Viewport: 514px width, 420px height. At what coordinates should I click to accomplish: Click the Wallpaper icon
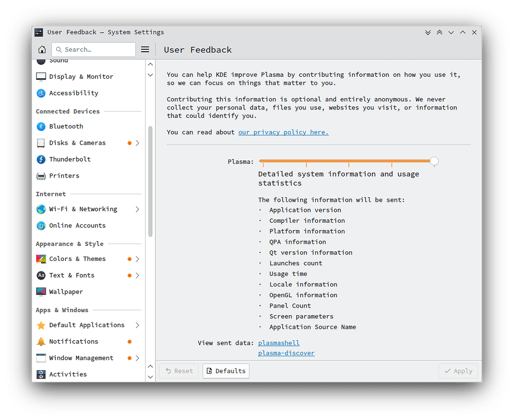[41, 292]
